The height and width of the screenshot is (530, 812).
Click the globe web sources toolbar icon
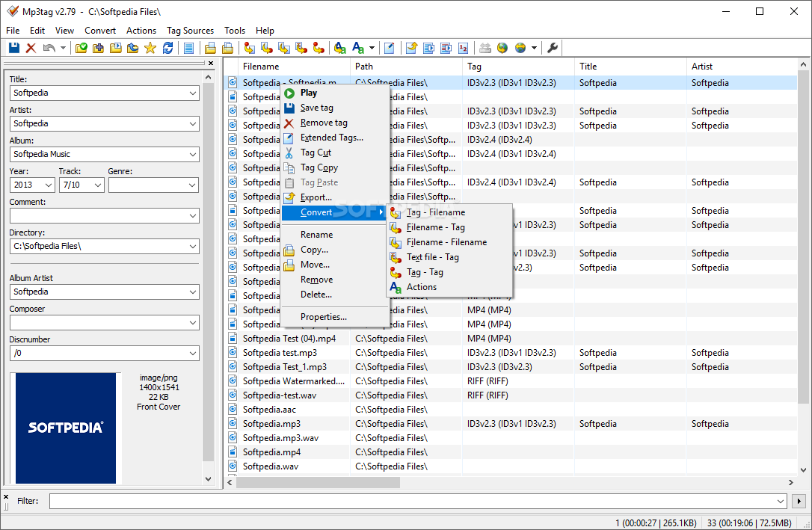tap(502, 48)
